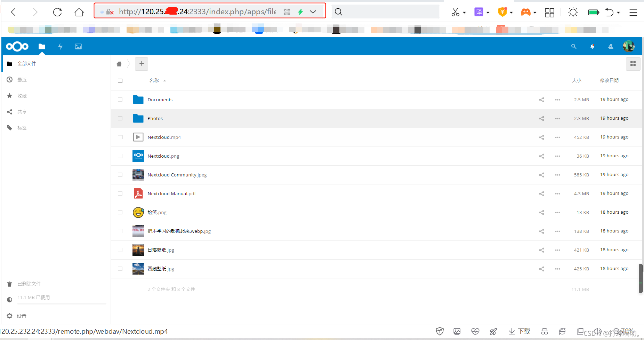Open more actions for 西藏壁纸.jpg
Image resolution: width=644 pixels, height=340 pixels.
(558, 269)
